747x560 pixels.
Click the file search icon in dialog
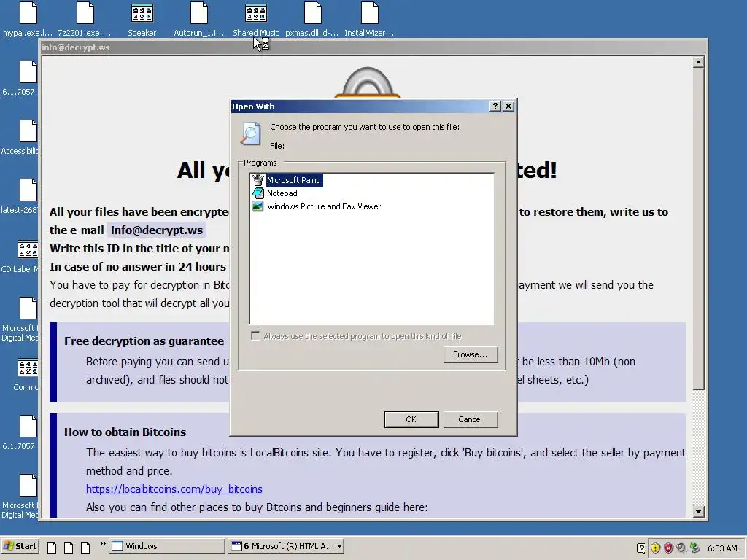pyautogui.click(x=251, y=133)
